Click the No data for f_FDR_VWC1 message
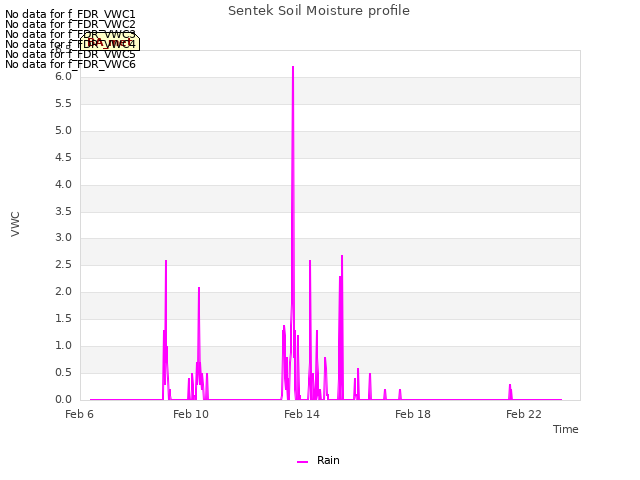Image resolution: width=640 pixels, height=480 pixels. (70, 14)
